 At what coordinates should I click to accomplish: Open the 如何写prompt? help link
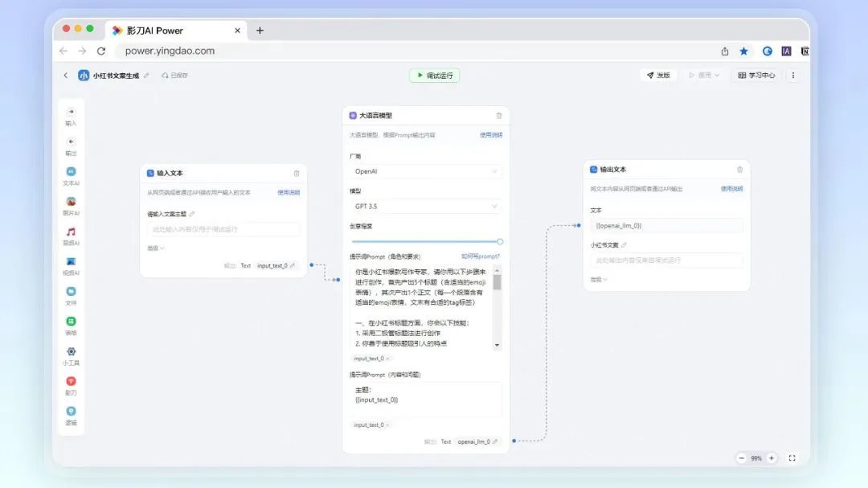coord(481,256)
